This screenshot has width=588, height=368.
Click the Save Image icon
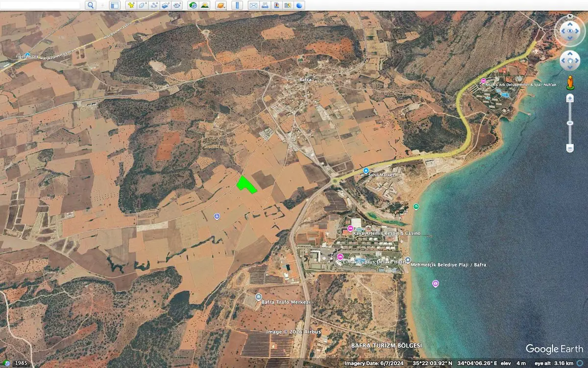[276, 5]
